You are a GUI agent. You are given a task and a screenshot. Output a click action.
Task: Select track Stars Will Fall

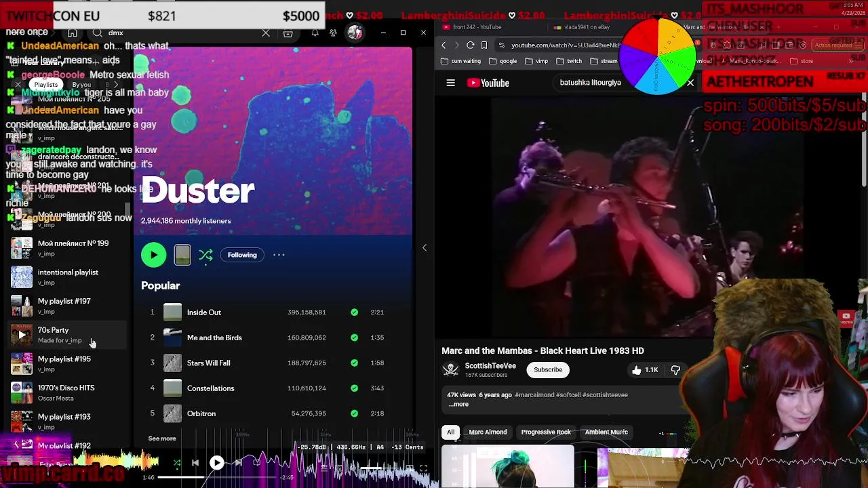click(x=208, y=363)
